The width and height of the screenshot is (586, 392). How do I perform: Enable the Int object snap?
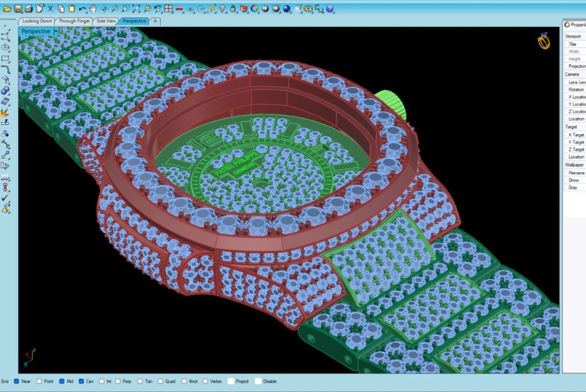click(x=101, y=381)
